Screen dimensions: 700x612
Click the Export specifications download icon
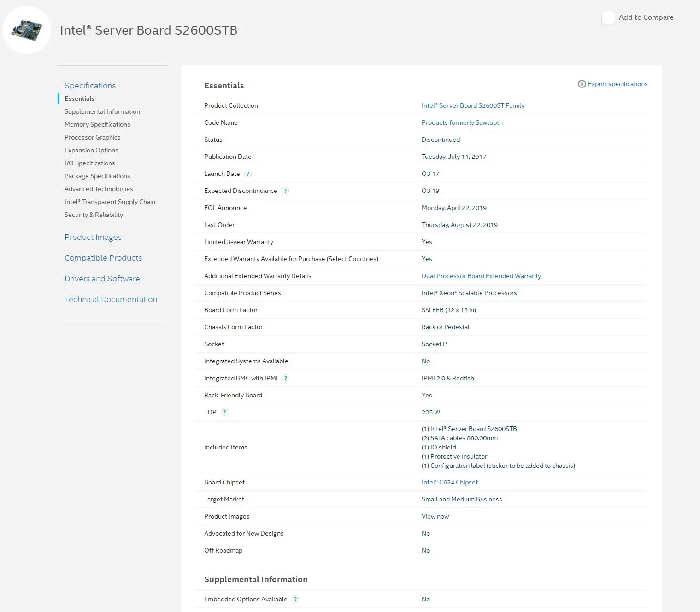(x=582, y=84)
